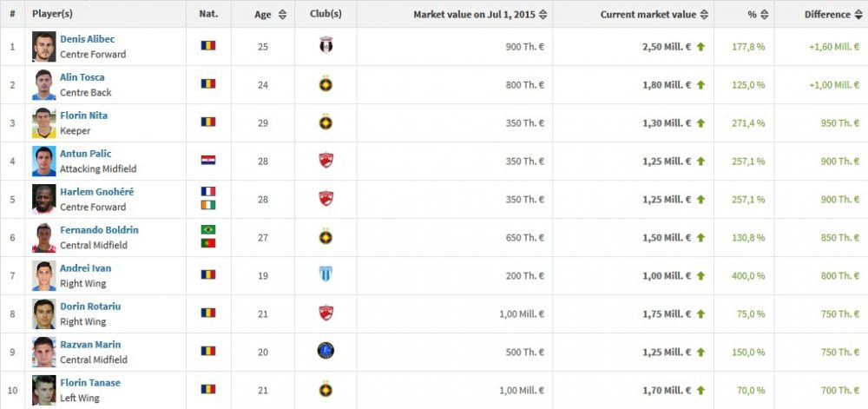
Task: Click Razvan Marin's club crest icon
Action: pyautogui.click(x=325, y=351)
